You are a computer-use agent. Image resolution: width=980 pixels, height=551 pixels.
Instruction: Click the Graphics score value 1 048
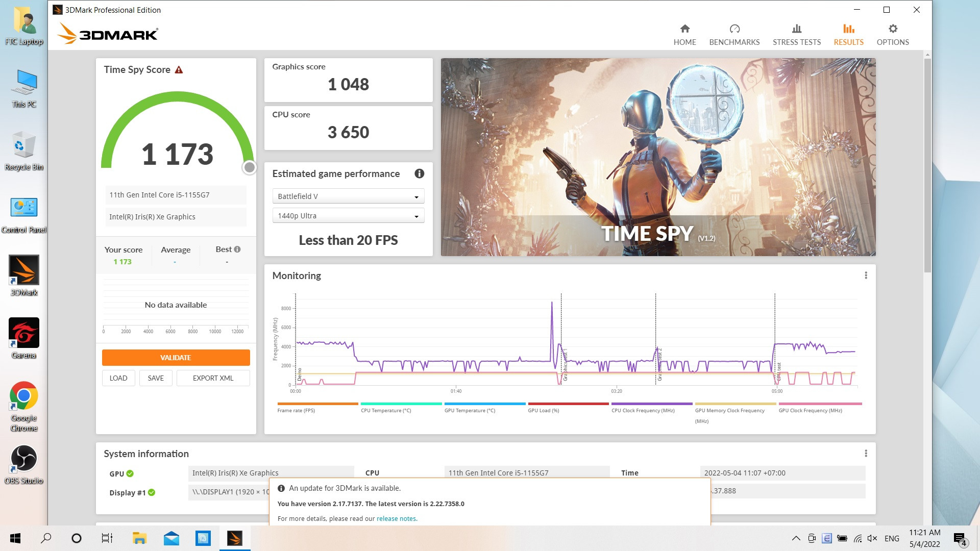[x=348, y=84]
